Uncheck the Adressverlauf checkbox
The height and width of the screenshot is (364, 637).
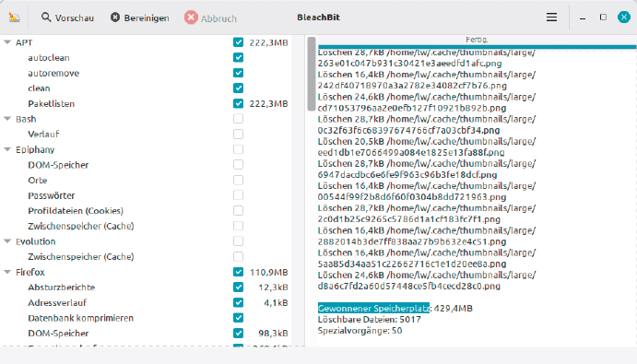[239, 302]
